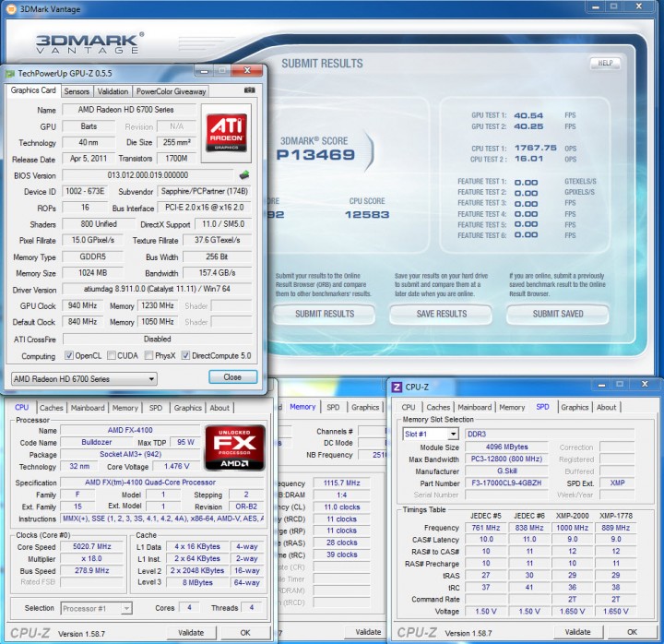This screenshot has width=664, height=644.
Task: Open Memory tab in left CPU-Z window
Action: coord(125,408)
